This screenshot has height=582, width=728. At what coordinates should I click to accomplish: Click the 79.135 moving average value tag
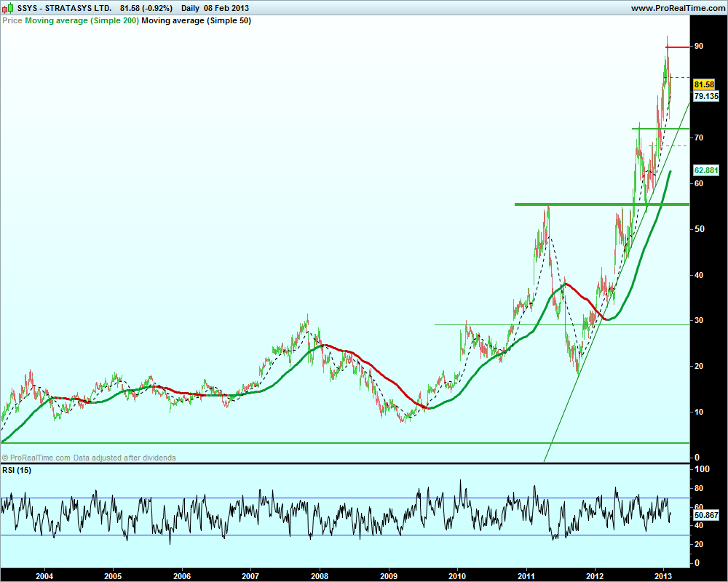[x=706, y=96]
